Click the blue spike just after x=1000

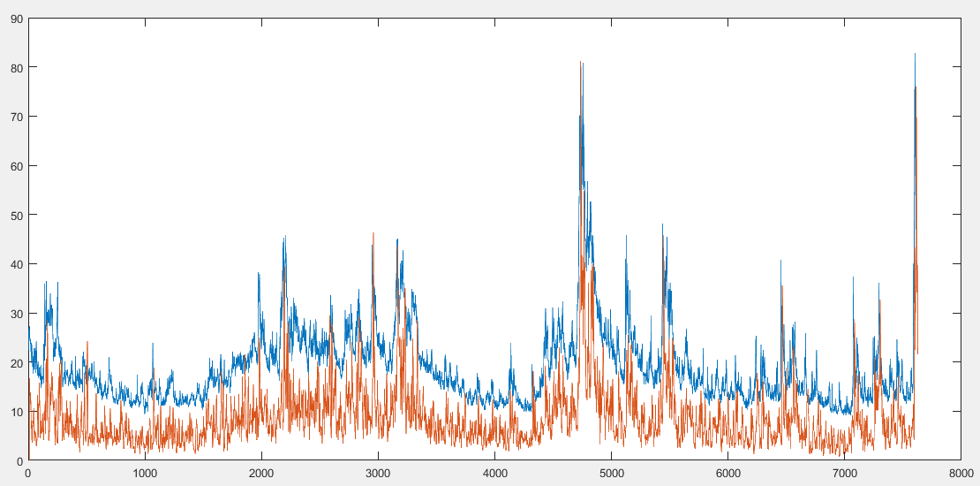[153, 346]
